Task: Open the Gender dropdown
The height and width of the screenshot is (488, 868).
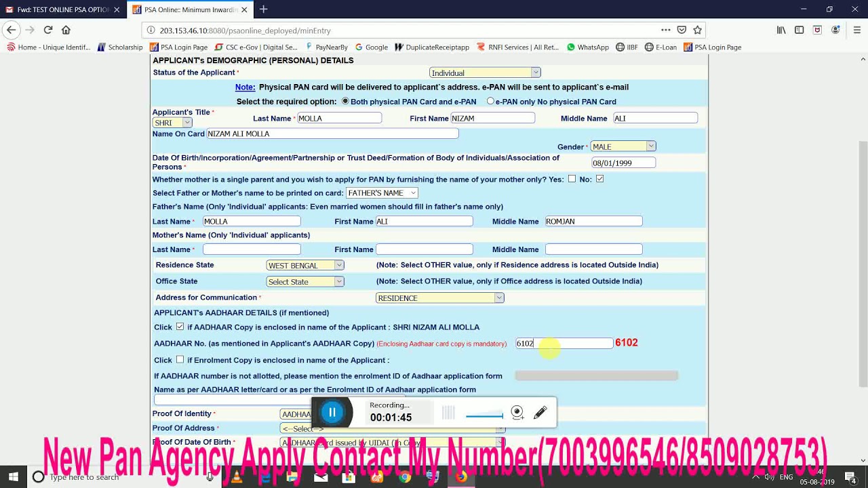Action: click(x=623, y=146)
